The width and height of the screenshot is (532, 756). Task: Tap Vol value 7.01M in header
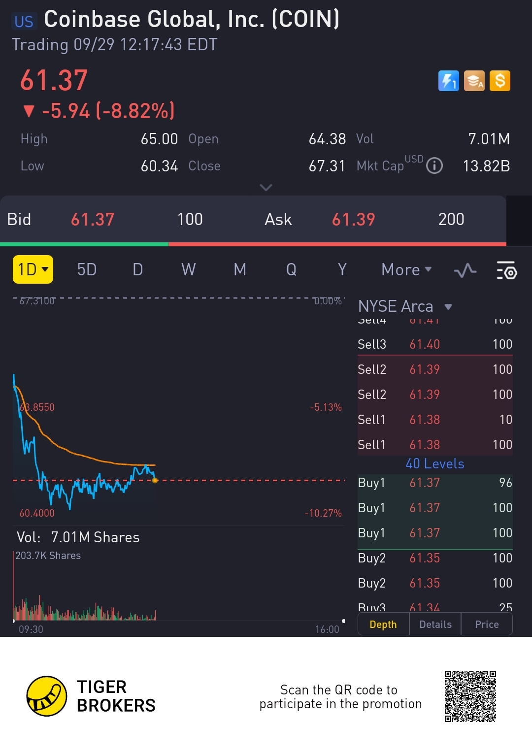489,139
